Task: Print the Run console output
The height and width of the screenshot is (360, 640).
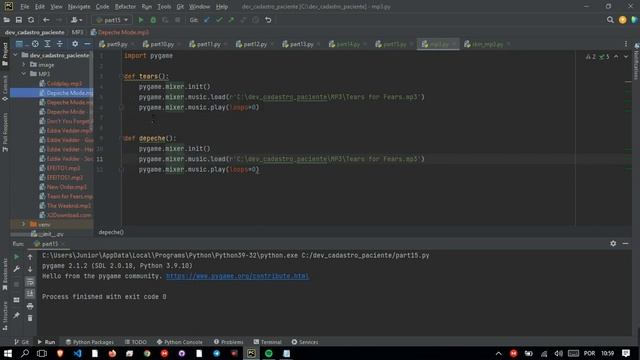Action: click(x=30, y=306)
